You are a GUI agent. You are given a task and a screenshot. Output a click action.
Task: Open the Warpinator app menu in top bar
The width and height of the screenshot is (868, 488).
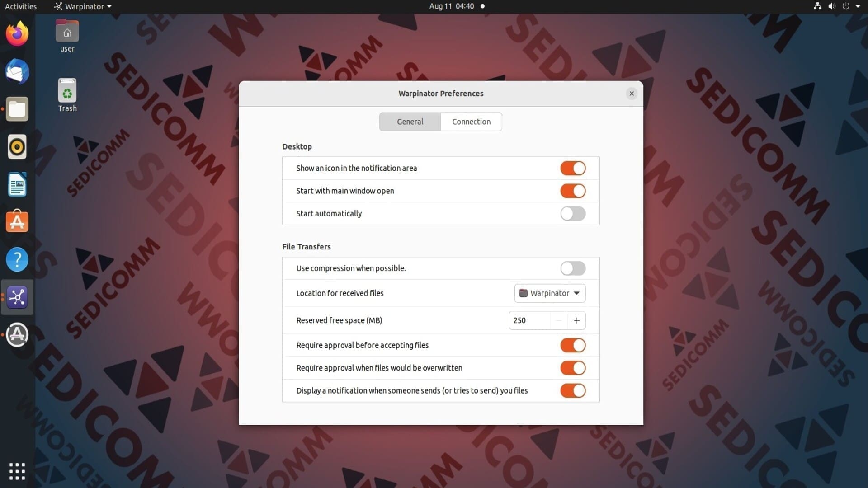pyautogui.click(x=83, y=6)
